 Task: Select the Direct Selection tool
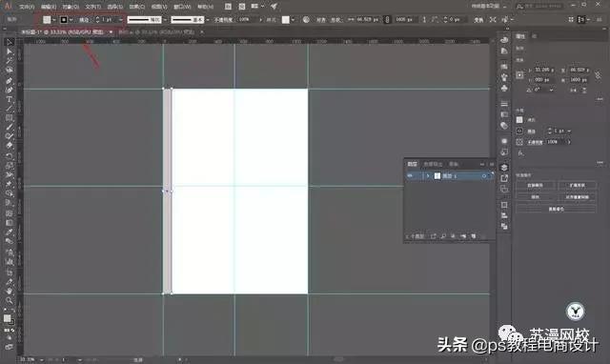[x=10, y=51]
